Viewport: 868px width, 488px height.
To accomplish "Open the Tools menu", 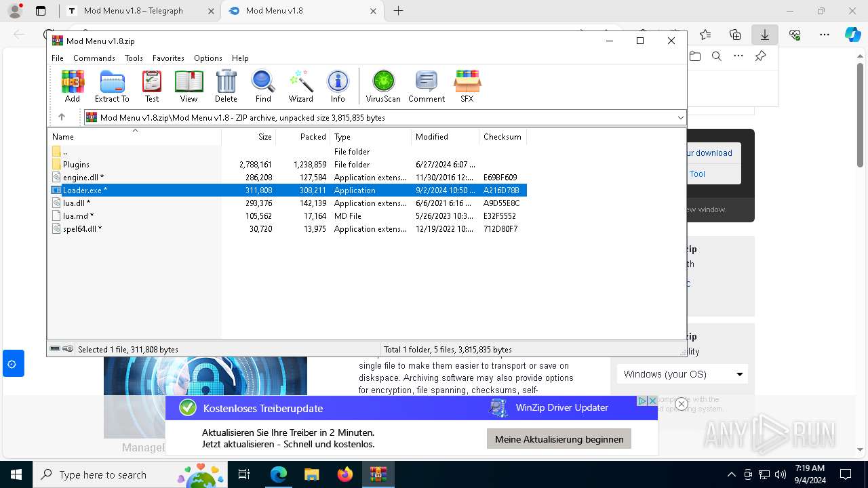I will point(134,58).
